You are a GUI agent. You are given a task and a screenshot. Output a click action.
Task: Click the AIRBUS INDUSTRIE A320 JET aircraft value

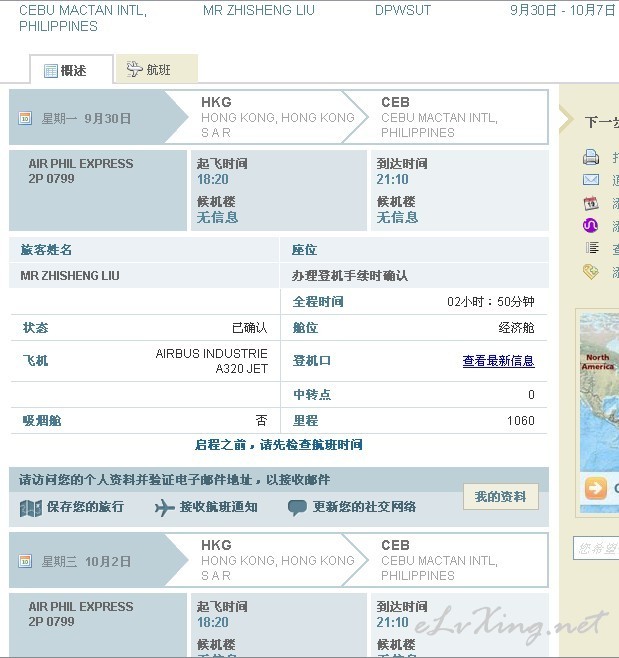(x=212, y=361)
